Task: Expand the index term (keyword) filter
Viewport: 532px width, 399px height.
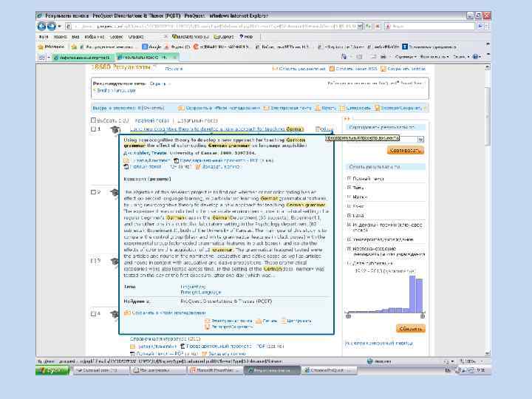Action: coord(349,225)
